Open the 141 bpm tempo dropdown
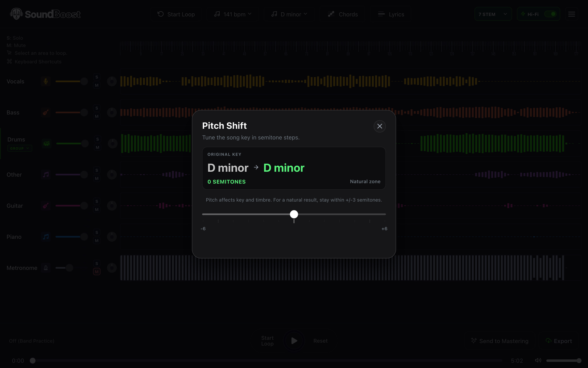Screen dimensions: 588x368 point(233,14)
